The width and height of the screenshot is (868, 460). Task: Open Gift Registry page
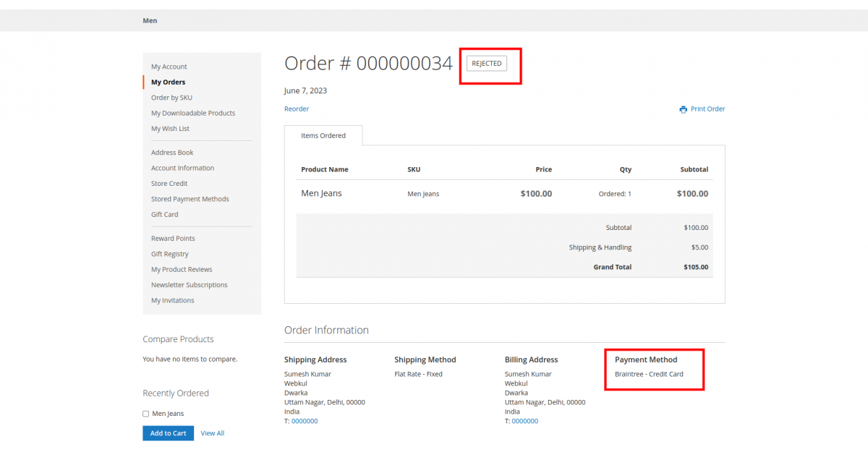pos(170,254)
